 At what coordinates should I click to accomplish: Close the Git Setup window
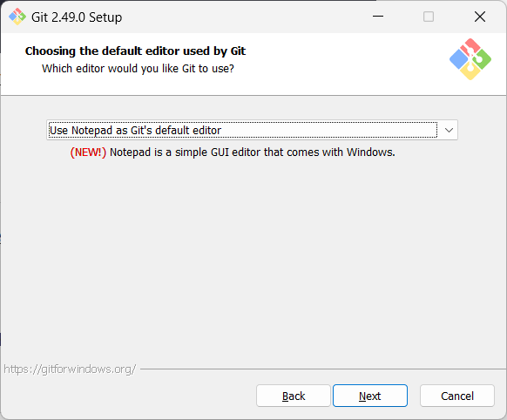click(480, 17)
